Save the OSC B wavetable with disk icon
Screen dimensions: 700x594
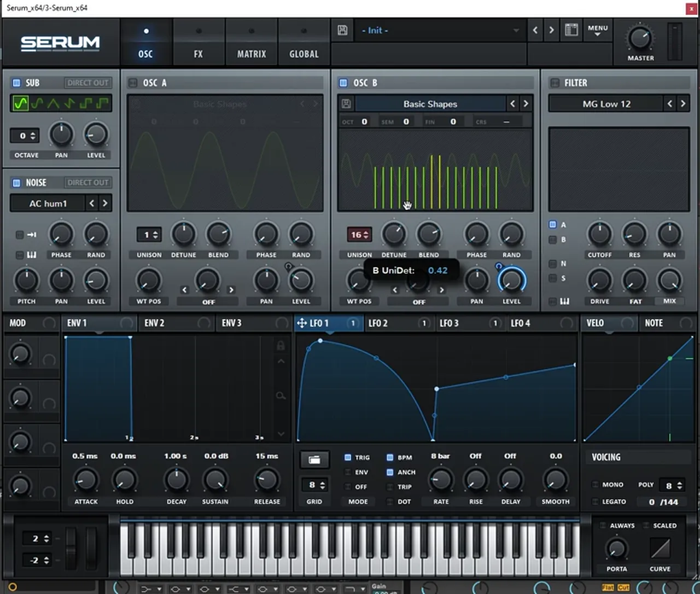point(346,103)
